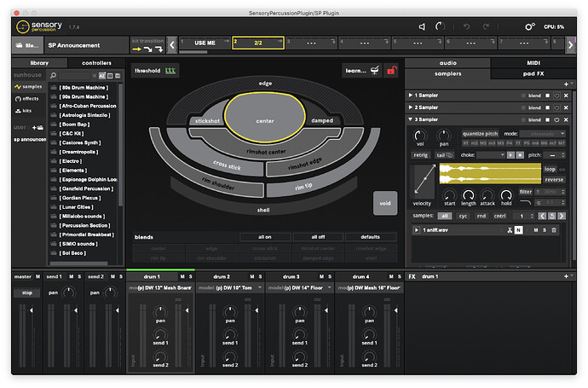The width and height of the screenshot is (588, 388).
Task: Click the refresh sample icon between arrows
Action: 551,216
